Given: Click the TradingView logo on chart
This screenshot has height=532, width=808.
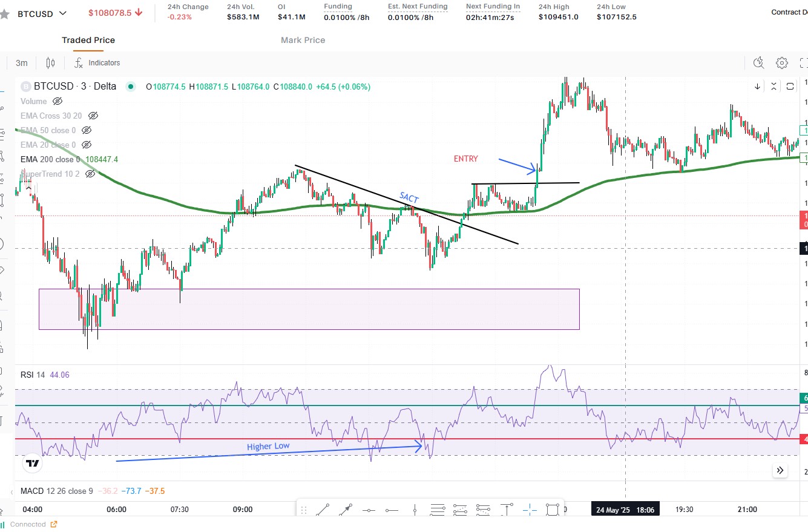Looking at the screenshot, I should (33, 464).
